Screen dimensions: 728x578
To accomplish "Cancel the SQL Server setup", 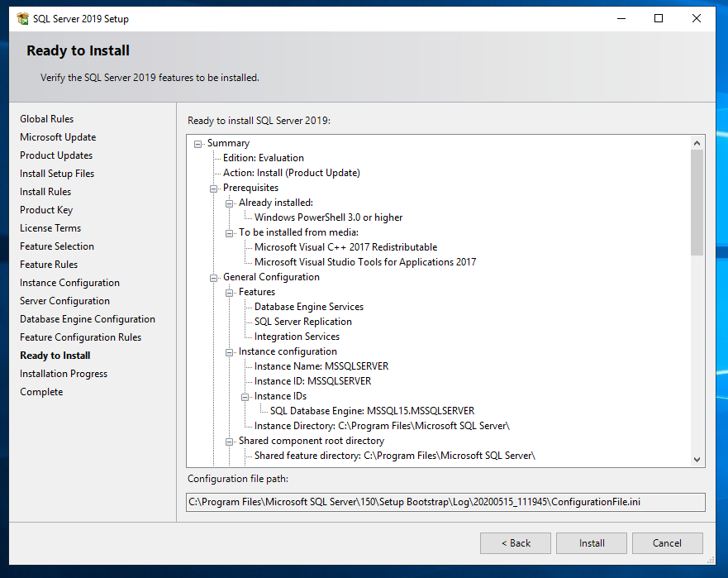I will [667, 543].
